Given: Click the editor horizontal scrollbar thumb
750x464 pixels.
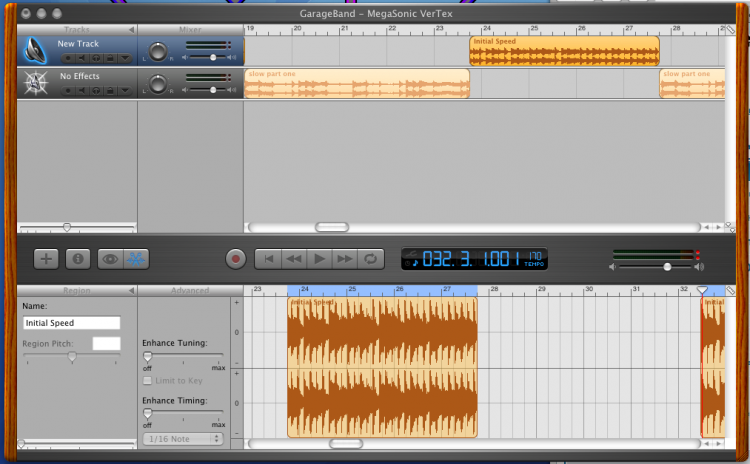Looking at the screenshot, I should (346, 444).
